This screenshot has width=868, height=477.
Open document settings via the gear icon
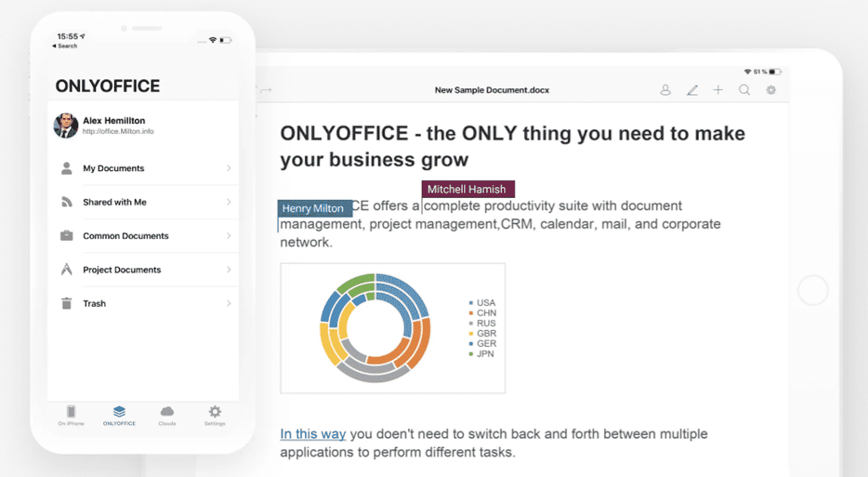[771, 90]
